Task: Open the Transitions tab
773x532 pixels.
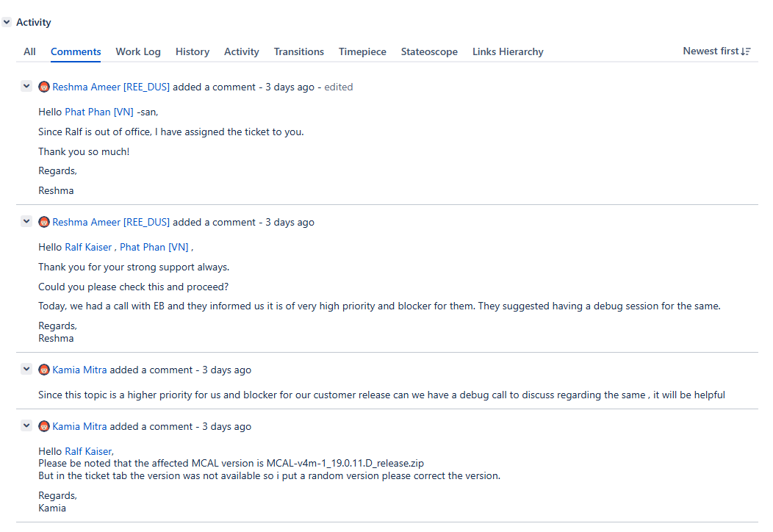Action: 298,51
